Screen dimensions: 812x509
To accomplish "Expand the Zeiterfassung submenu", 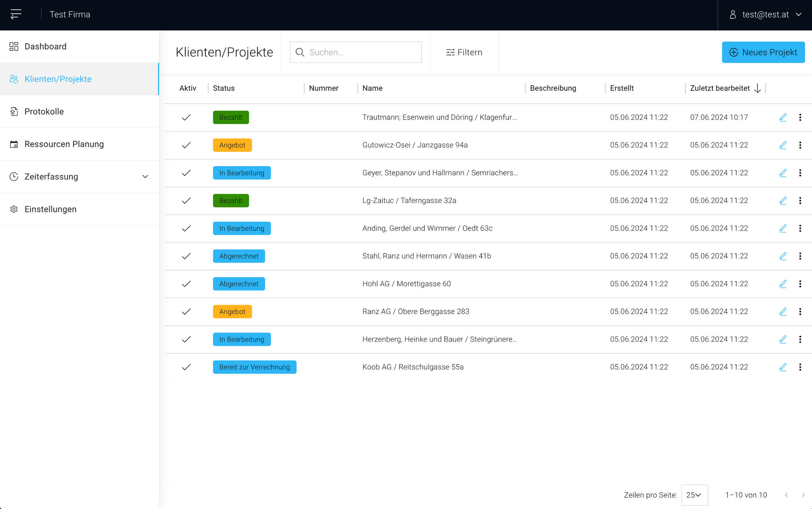I will point(145,176).
